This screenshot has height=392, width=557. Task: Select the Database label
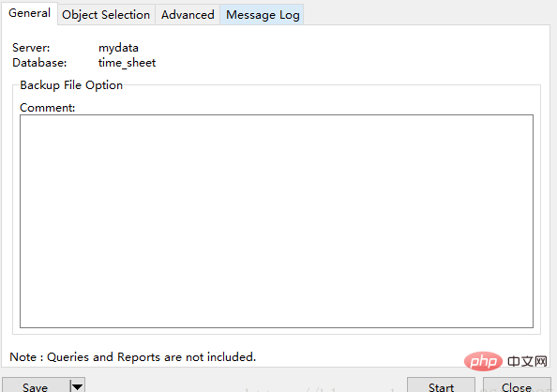[39, 63]
